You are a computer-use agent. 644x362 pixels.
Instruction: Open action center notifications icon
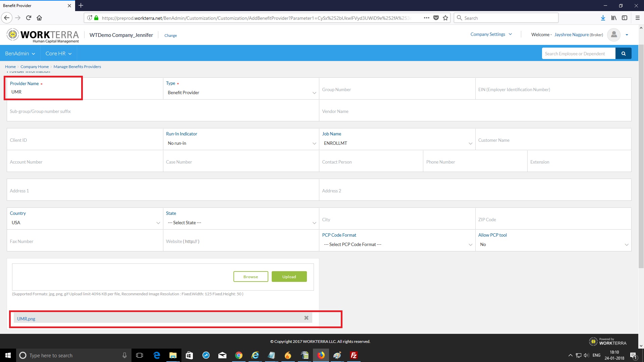(633, 355)
